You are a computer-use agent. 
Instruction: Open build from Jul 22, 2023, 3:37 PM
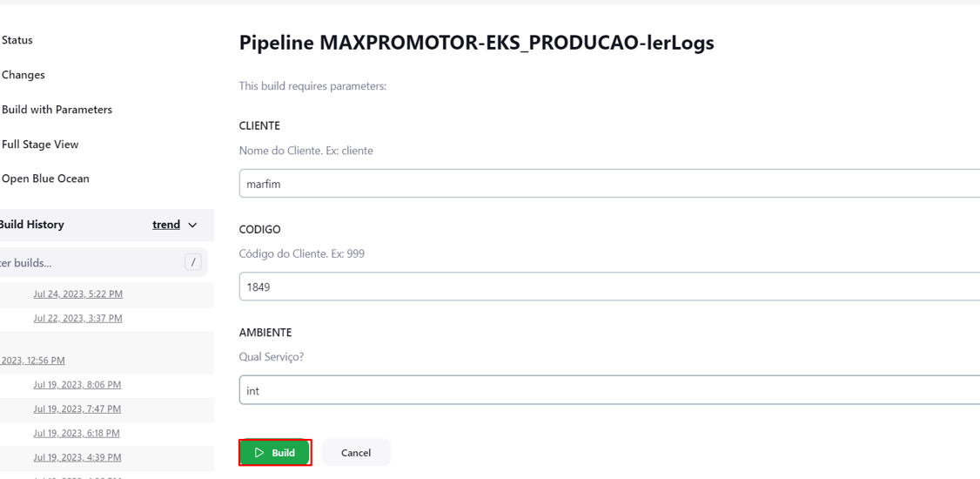77,319
